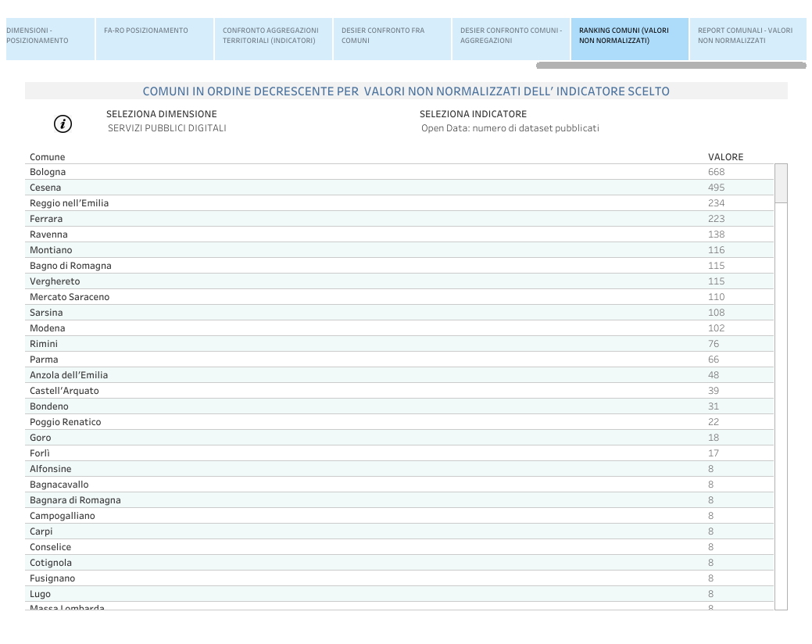The width and height of the screenshot is (812, 644).
Task: Select the Modena row
Action: tap(399, 328)
